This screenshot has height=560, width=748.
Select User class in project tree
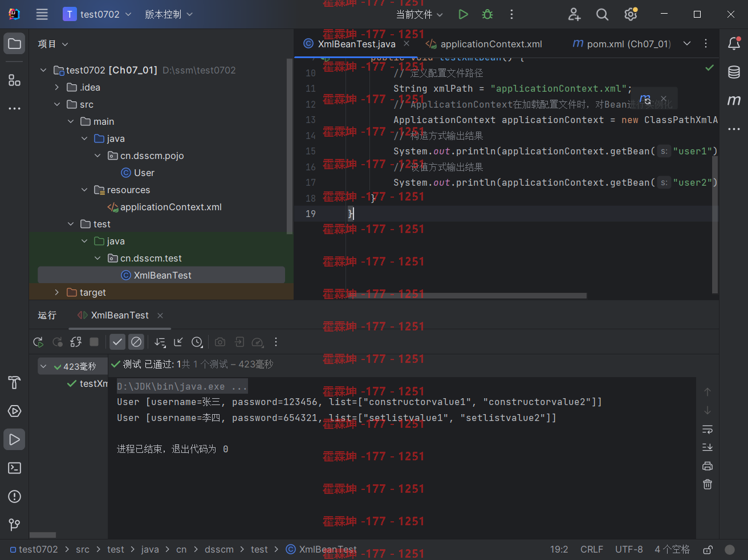click(x=138, y=173)
